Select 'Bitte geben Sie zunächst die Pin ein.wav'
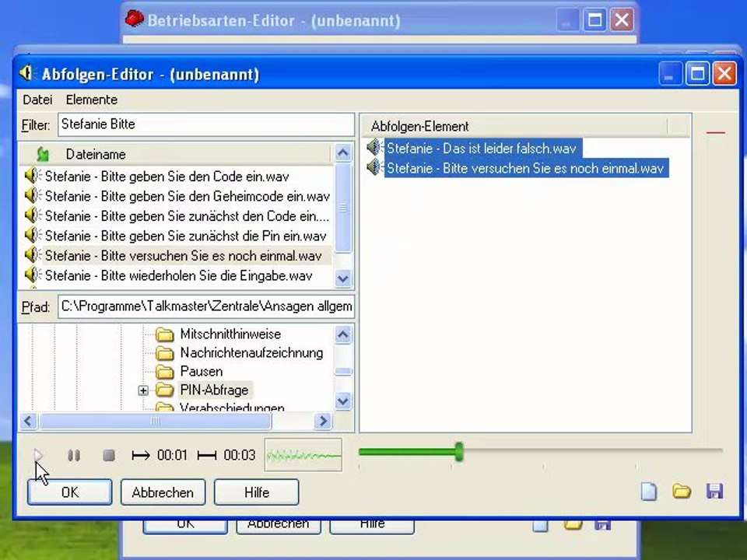Screen dimensions: 747x560 click(x=186, y=236)
